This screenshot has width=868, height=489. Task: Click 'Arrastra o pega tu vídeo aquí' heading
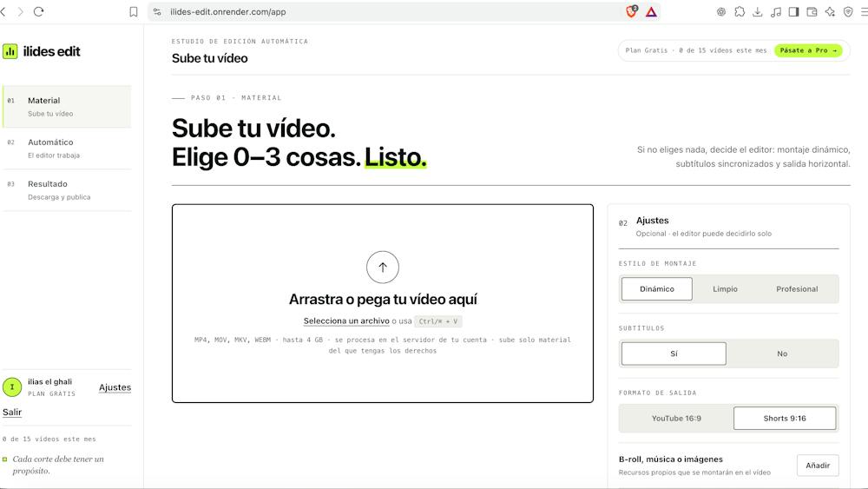383,299
